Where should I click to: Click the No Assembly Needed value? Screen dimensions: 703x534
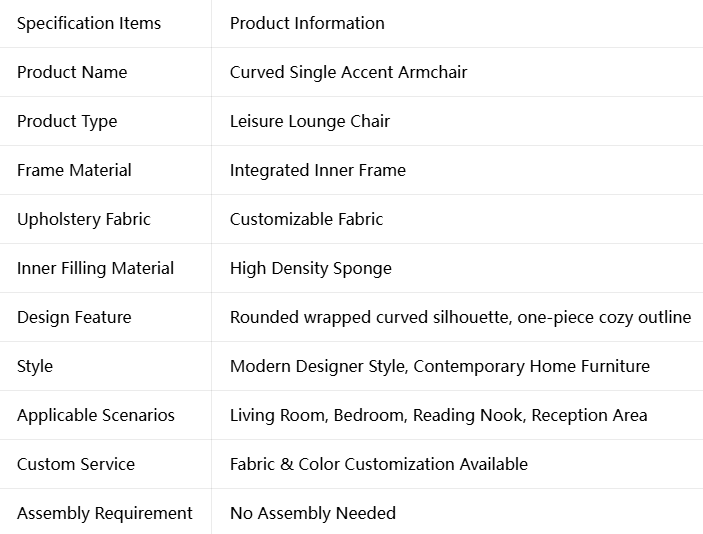(313, 513)
